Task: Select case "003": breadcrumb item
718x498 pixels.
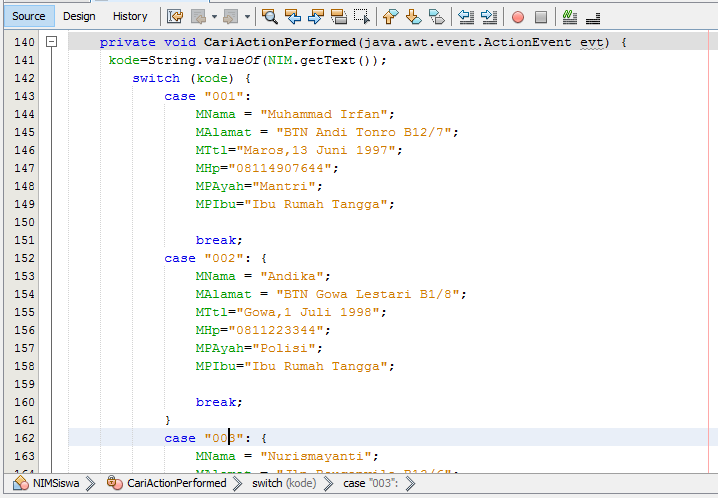Action: pos(371,483)
